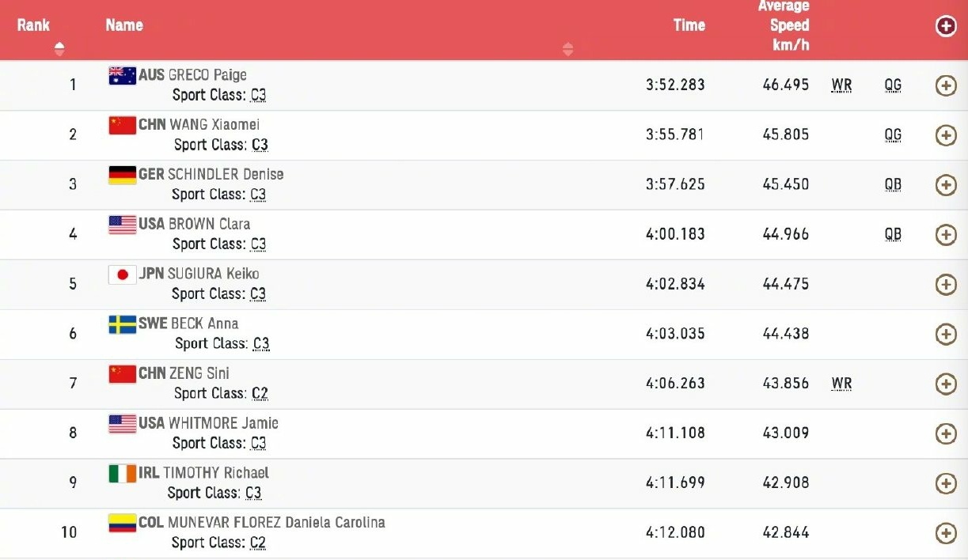Open plus icon on SCHINDLER Denise row
Viewport: 968px width, 560px height.
tap(946, 185)
